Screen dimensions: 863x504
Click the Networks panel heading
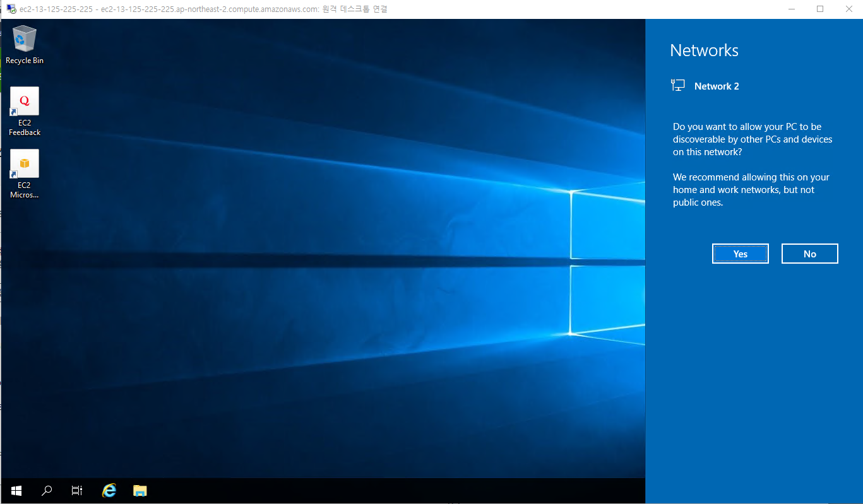(x=704, y=50)
